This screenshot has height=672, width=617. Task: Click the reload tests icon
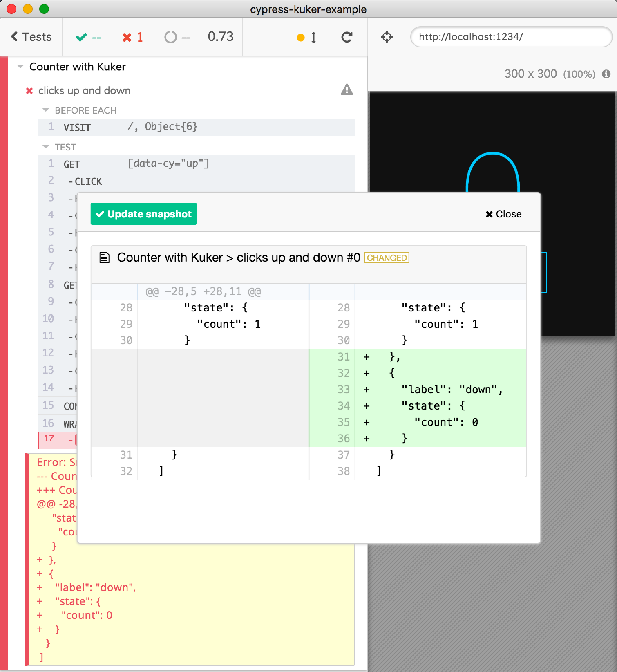coord(347,37)
